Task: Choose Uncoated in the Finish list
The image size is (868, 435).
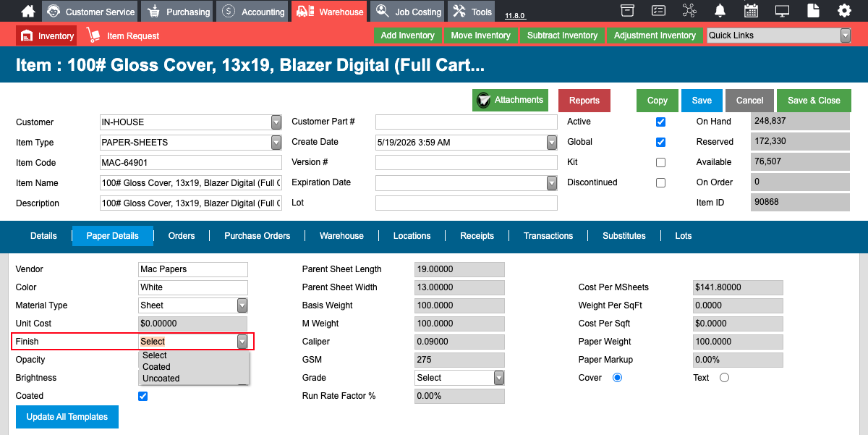Action: [x=161, y=379]
